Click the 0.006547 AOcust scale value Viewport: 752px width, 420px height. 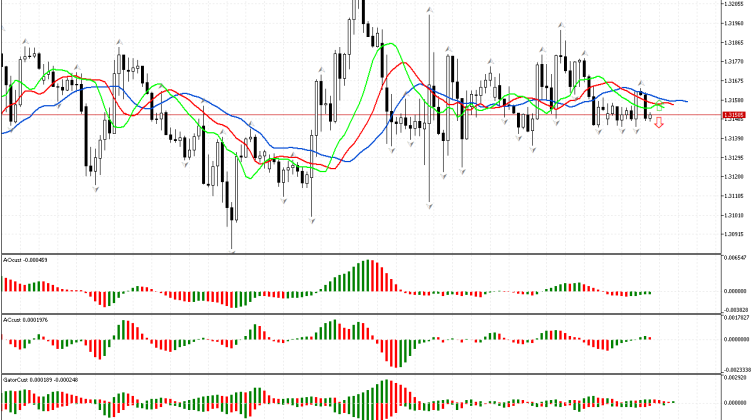tap(735, 258)
